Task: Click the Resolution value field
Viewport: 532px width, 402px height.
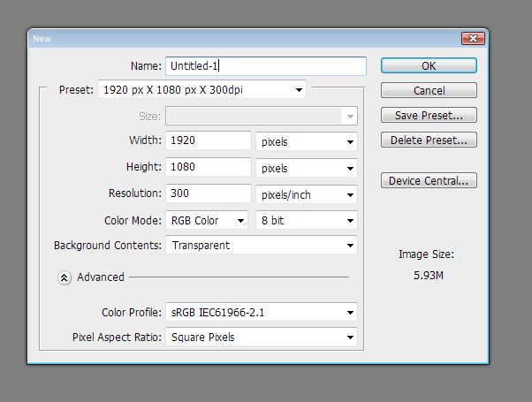Action: [x=209, y=193]
